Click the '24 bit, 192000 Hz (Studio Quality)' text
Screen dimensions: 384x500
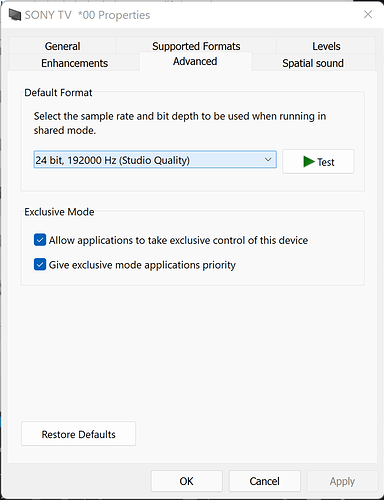tap(113, 160)
